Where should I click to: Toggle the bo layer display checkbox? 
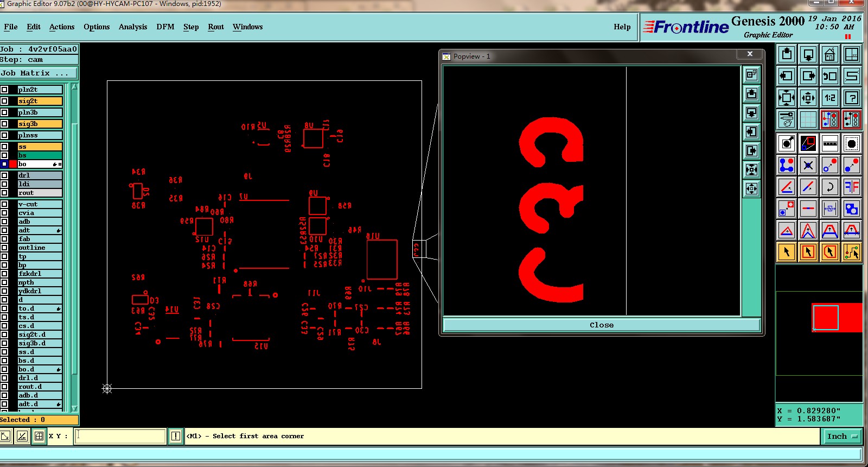[x=4, y=164]
